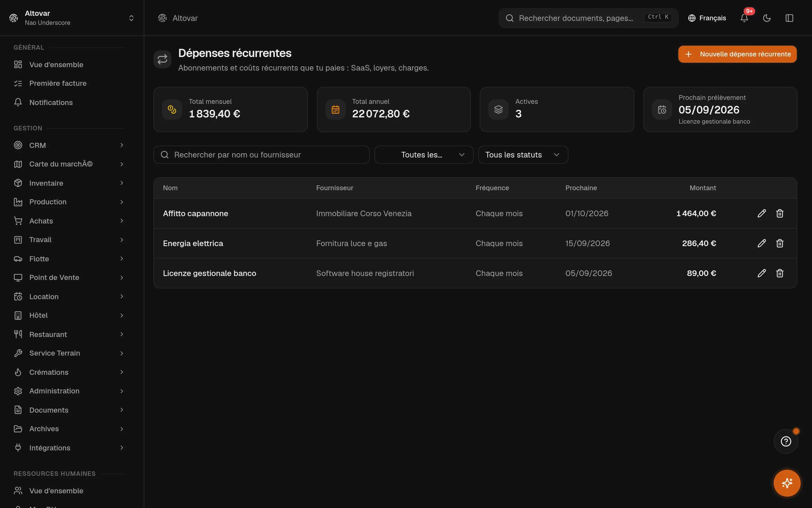Image resolution: width=812 pixels, height=508 pixels.
Task: Open Vue d'ensemble under Ressources Humaines
Action: coord(69,491)
